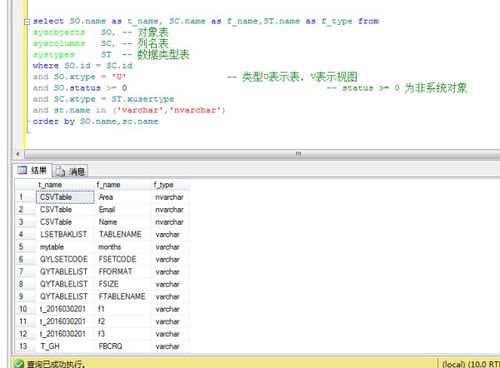Click the varchar cell in row 4

coord(171,234)
